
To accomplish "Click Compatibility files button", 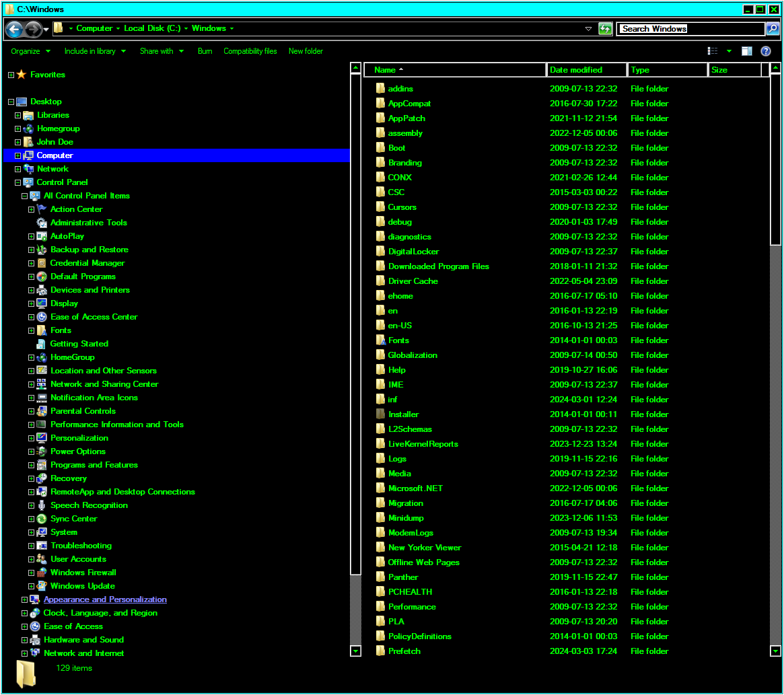I will click(250, 51).
